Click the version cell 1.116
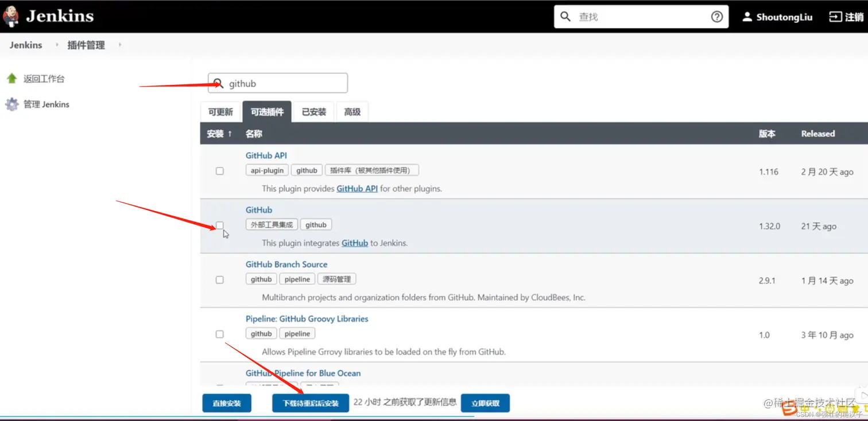 click(769, 171)
